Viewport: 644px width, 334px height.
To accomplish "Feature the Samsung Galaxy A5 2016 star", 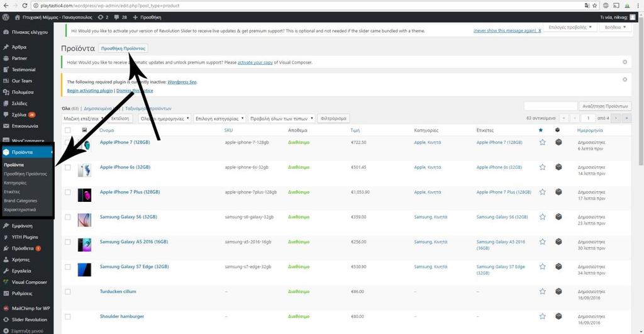I will [x=542, y=242].
